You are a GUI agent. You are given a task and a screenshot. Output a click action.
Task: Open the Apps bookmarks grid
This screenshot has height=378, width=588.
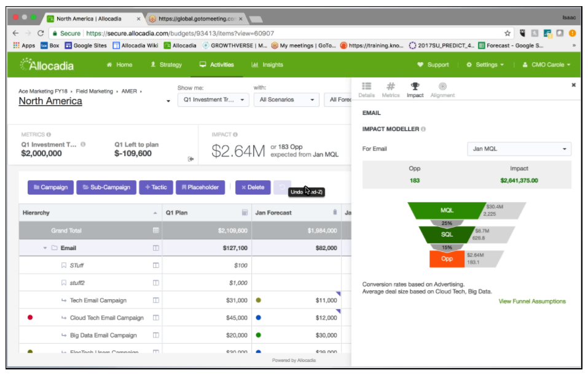24,45
